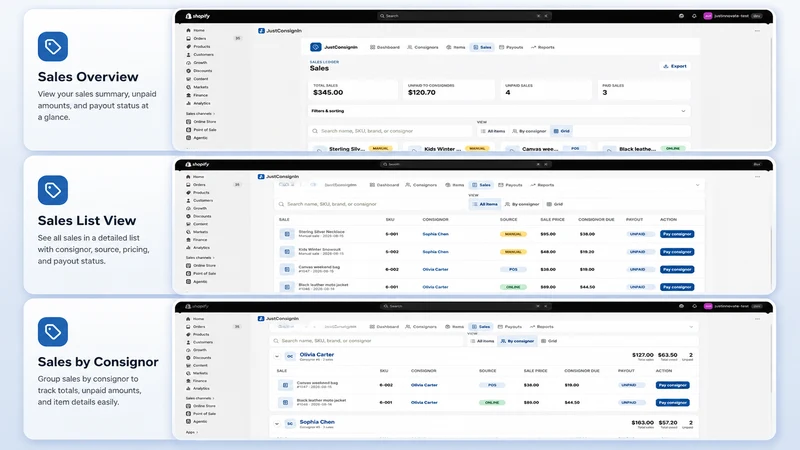Select By consignor view in the Sales List View screenshot
Screen dimensions: 800x450
522,204
